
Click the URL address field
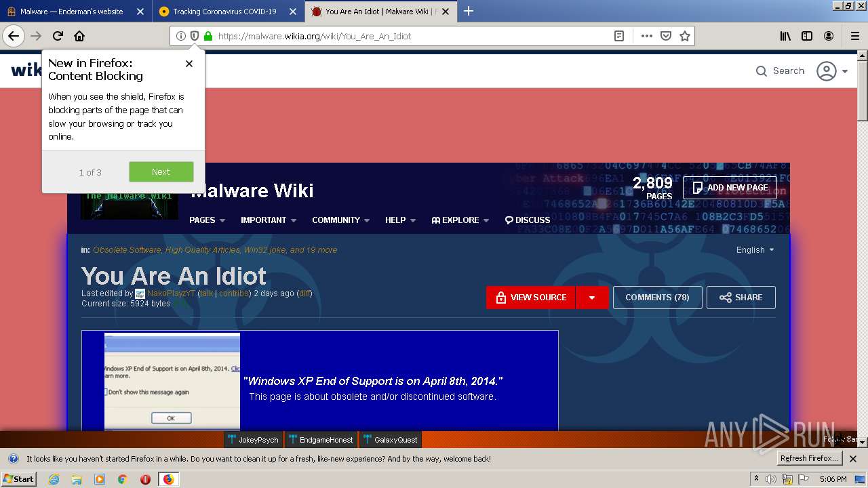tap(412, 36)
